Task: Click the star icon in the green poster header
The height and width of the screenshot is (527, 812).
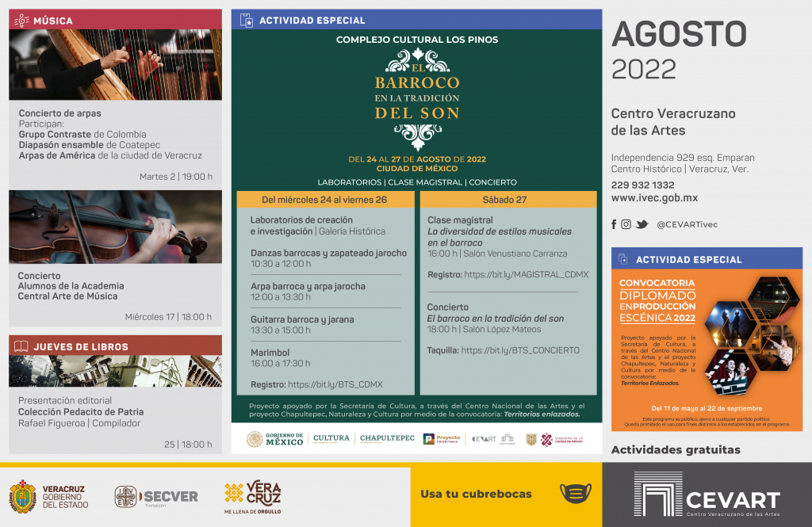Action: click(247, 21)
